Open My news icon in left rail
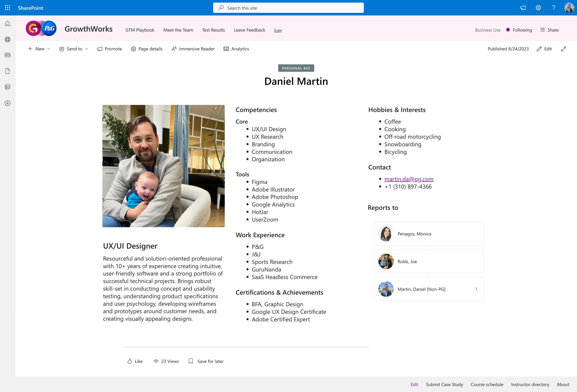577x392 pixels. click(8, 55)
